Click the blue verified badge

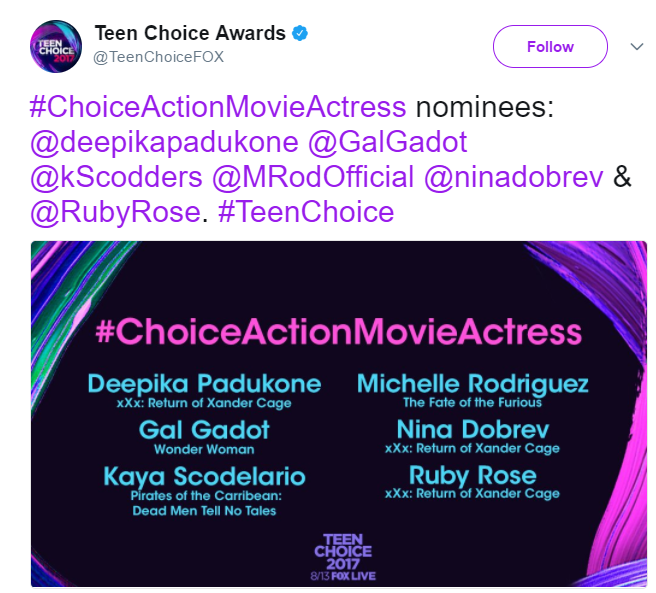(x=300, y=34)
